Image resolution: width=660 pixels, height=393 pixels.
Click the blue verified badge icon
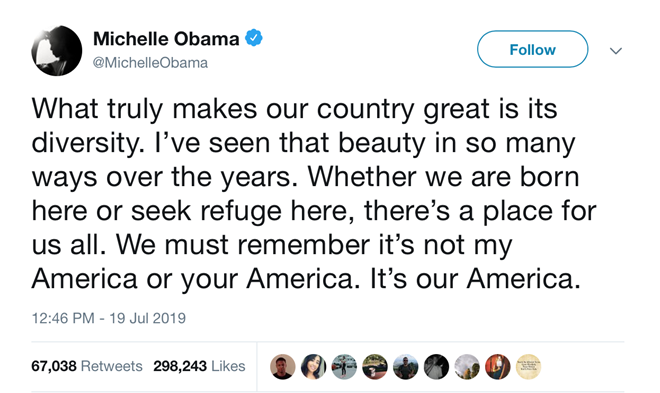(254, 38)
